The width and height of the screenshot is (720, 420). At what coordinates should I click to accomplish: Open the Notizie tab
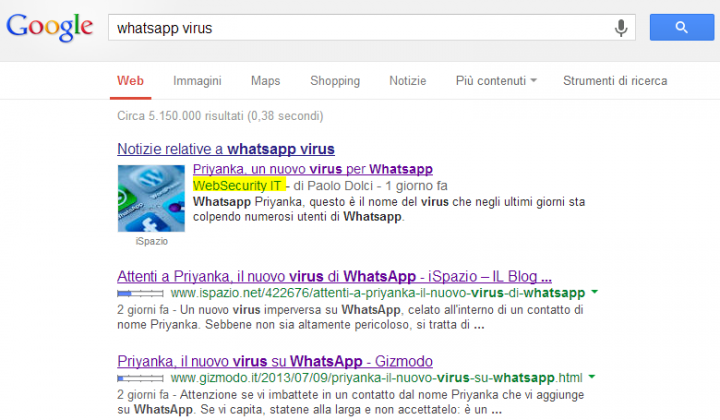pyautogui.click(x=408, y=81)
